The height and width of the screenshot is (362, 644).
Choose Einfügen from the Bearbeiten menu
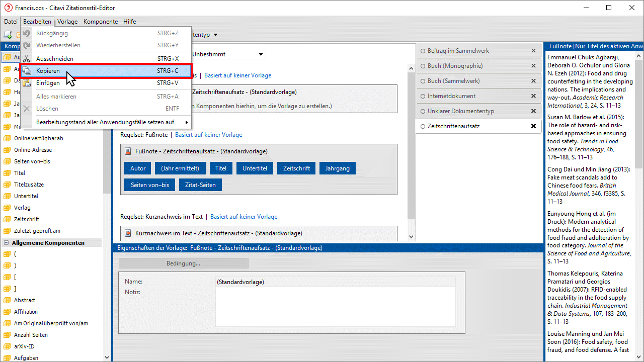coord(48,83)
